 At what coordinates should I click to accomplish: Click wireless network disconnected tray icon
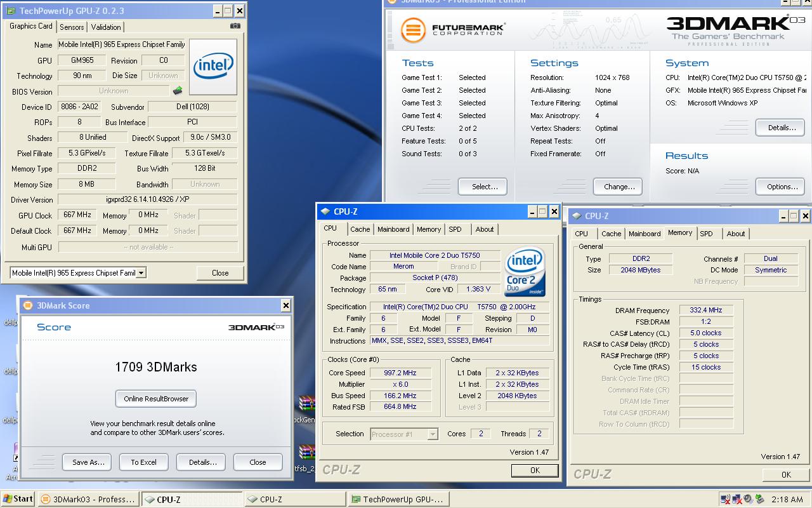[726, 499]
